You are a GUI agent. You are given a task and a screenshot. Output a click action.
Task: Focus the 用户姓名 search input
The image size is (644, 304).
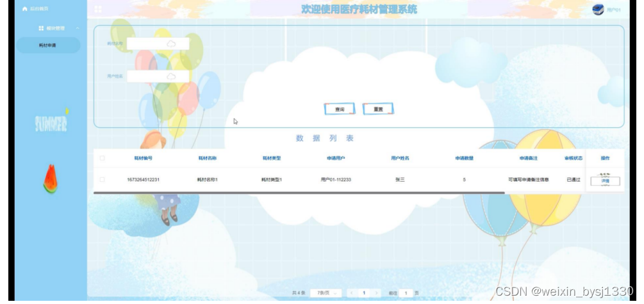pyautogui.click(x=158, y=76)
